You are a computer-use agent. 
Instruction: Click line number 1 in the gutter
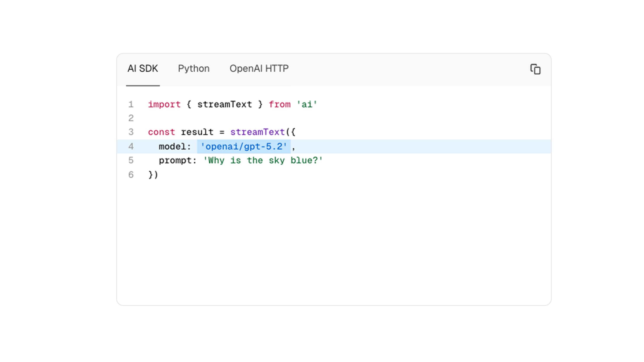click(131, 104)
